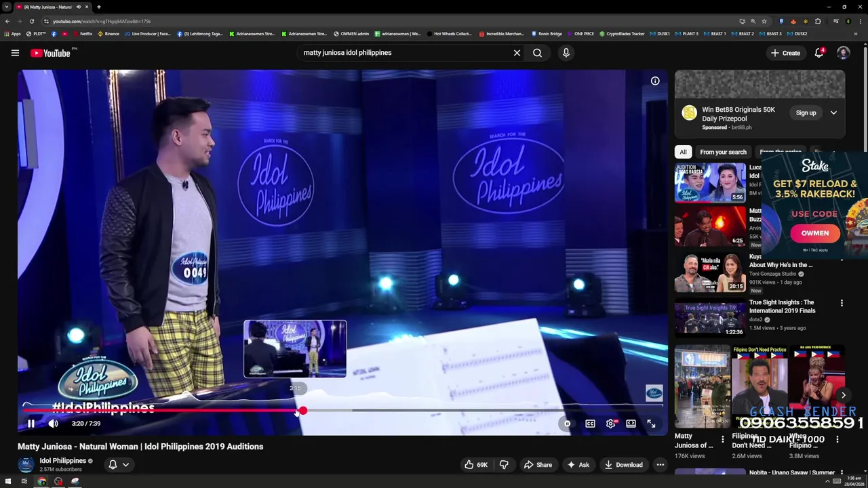The width and height of the screenshot is (868, 488).
Task: Open the player settings gear
Action: click(x=610, y=424)
